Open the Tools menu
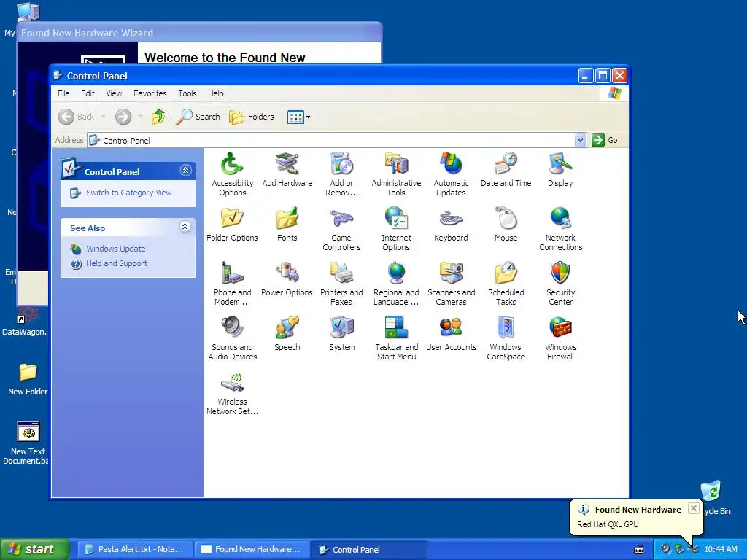This screenshot has height=560, width=747. pyautogui.click(x=187, y=93)
